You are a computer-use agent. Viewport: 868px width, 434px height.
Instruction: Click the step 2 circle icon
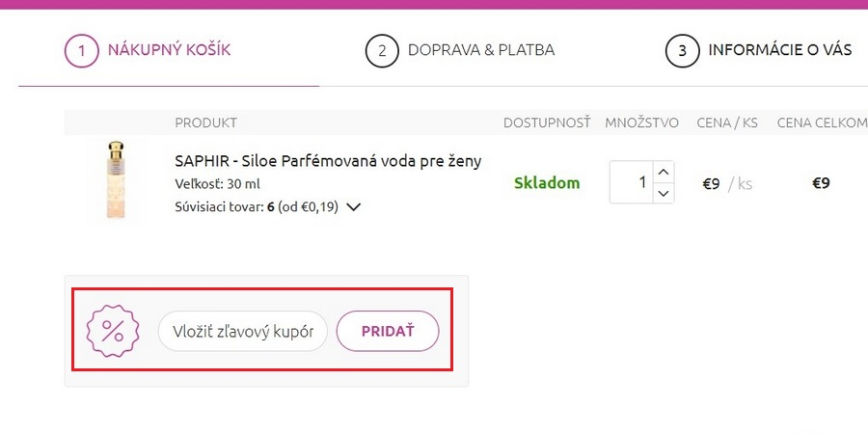click(382, 51)
